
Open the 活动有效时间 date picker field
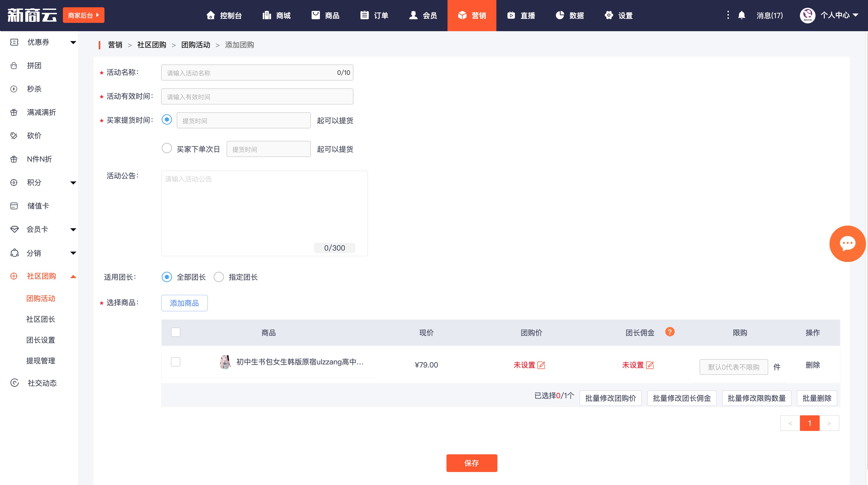(x=257, y=96)
